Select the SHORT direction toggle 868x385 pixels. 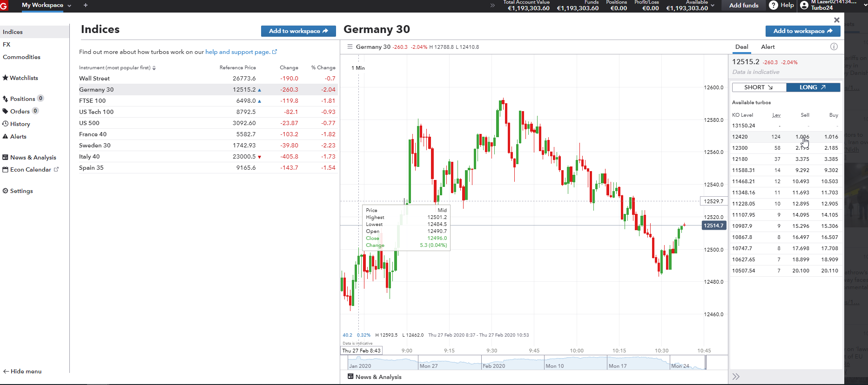(x=759, y=87)
